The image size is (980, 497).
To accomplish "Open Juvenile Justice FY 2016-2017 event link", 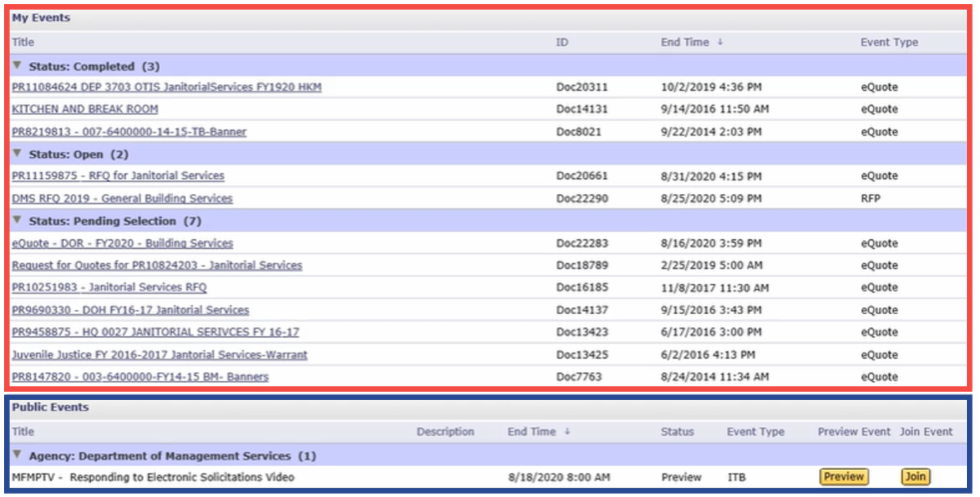I will click(159, 355).
